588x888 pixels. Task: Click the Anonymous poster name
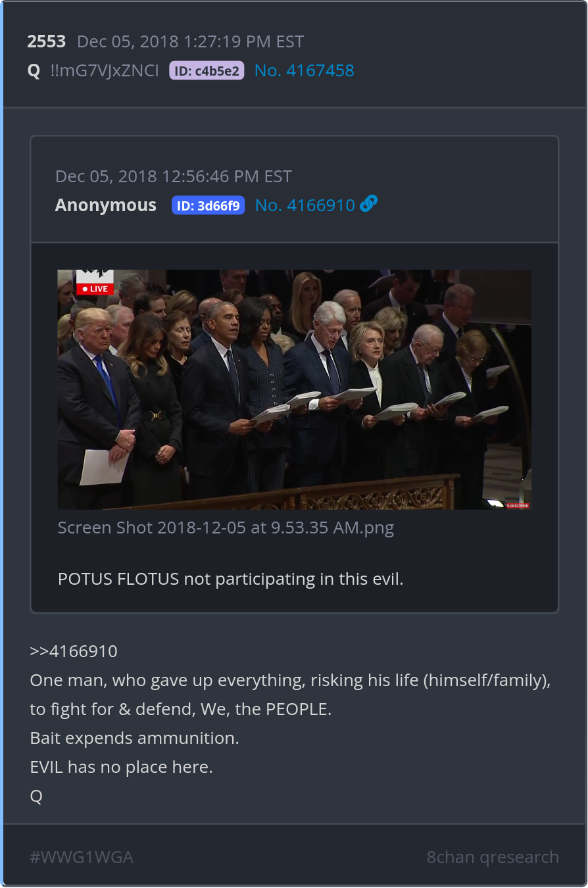pyautogui.click(x=106, y=205)
